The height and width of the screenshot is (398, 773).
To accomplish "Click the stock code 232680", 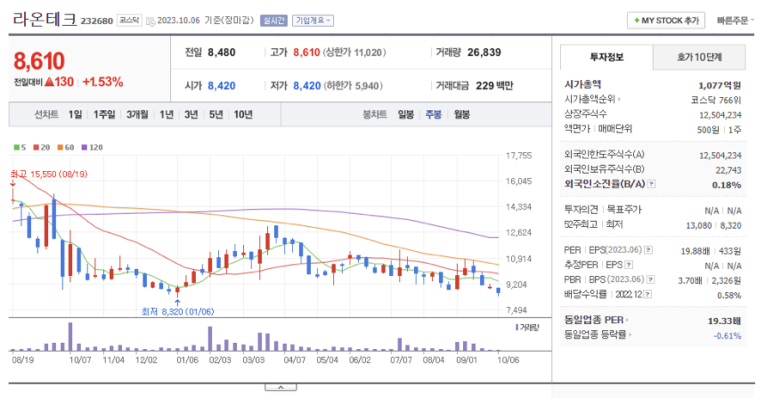I will 97,21.
